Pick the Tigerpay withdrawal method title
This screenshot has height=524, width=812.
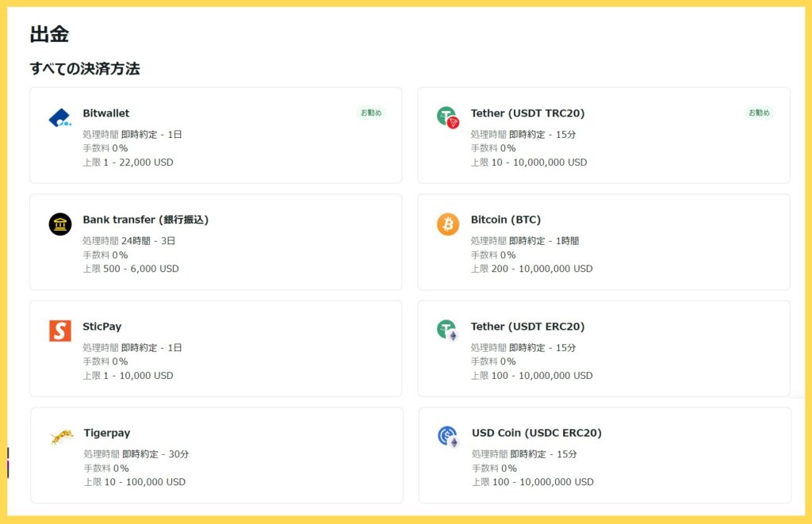(x=107, y=433)
